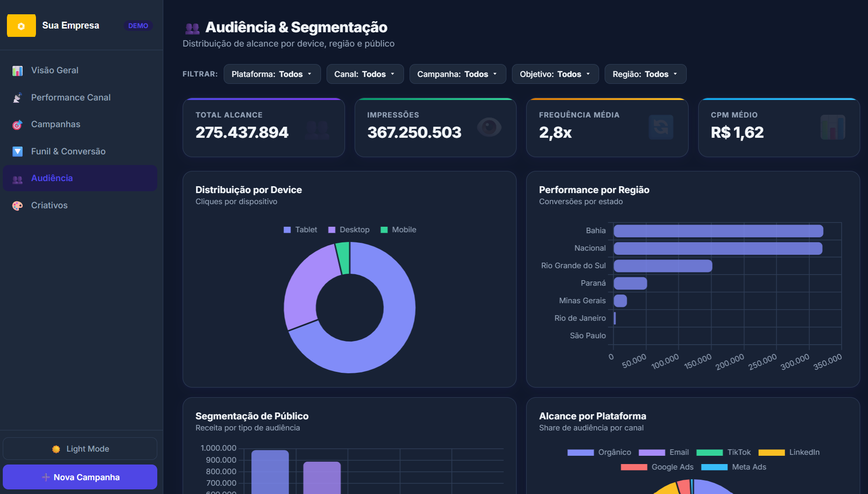Navigate to Campanhas
The height and width of the screenshot is (494, 868).
click(x=80, y=124)
